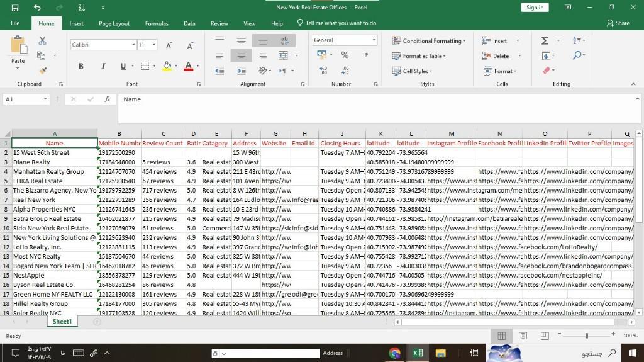644x362 pixels.
Task: Apply the Accounting Number Format
Action: tap(321, 55)
